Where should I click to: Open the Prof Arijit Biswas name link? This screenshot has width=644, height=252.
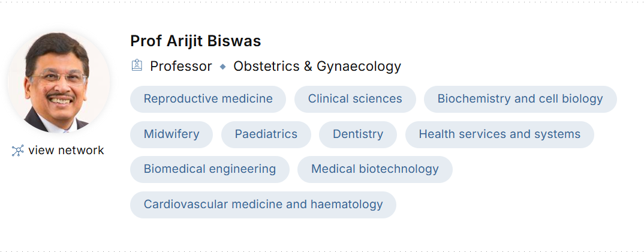[195, 41]
